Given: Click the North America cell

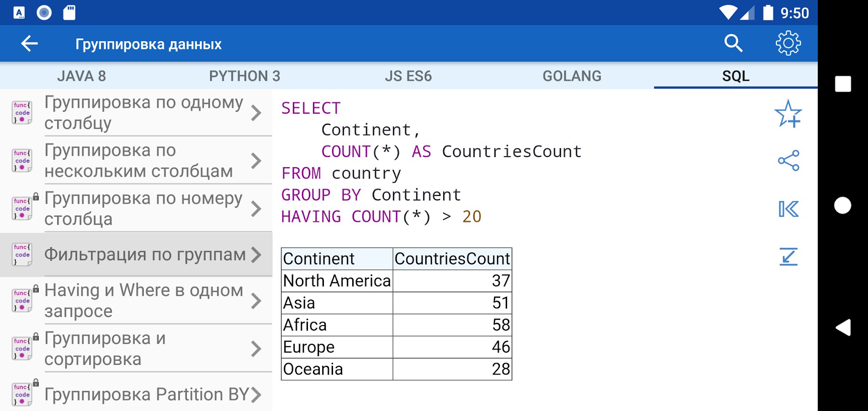Looking at the screenshot, I should (x=337, y=281).
